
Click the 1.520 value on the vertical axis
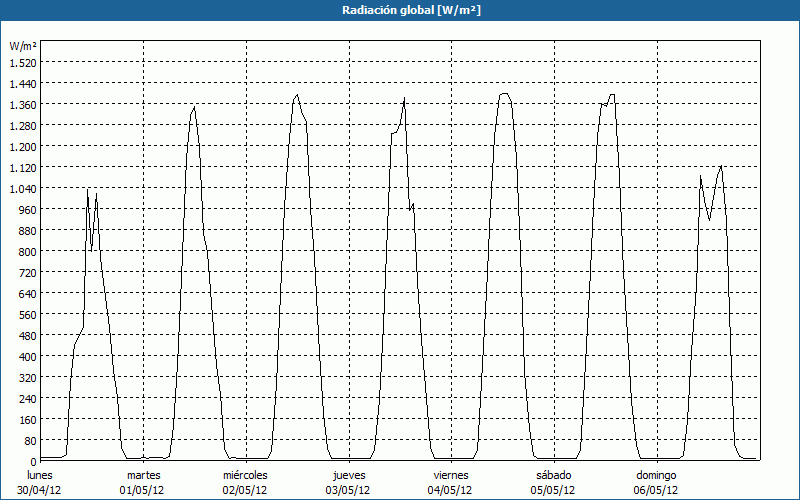click(x=22, y=62)
